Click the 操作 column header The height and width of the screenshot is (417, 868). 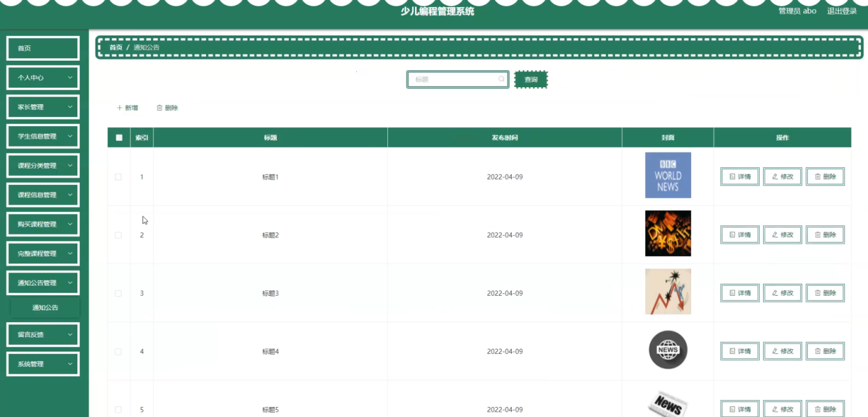782,138
